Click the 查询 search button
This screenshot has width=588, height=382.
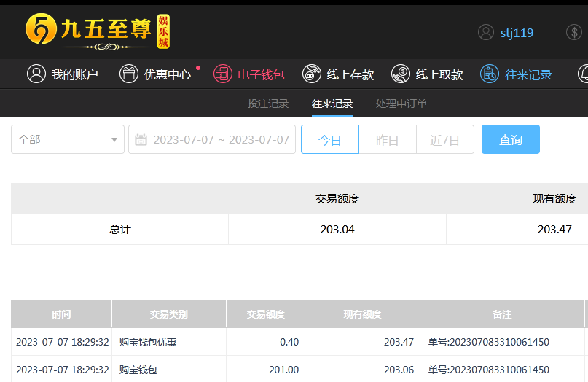510,139
